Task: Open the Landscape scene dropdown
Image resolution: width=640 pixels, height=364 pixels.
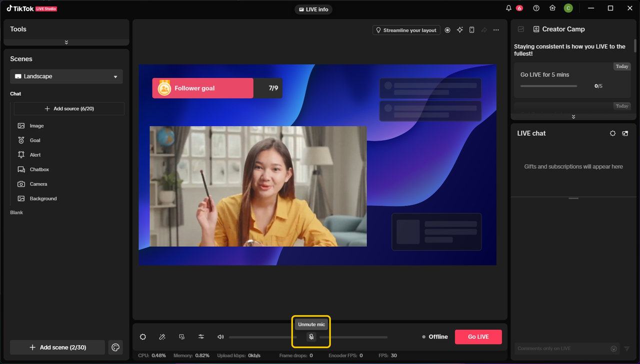Action: (x=66, y=76)
